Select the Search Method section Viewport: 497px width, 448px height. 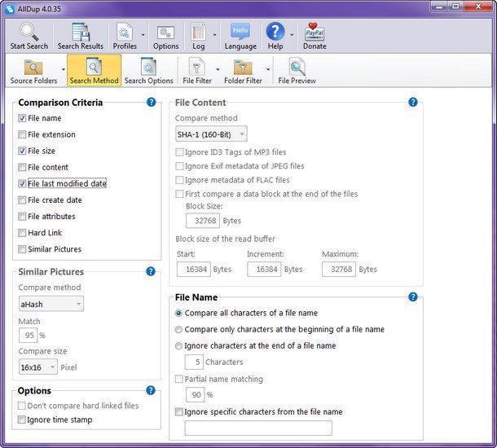pyautogui.click(x=94, y=70)
